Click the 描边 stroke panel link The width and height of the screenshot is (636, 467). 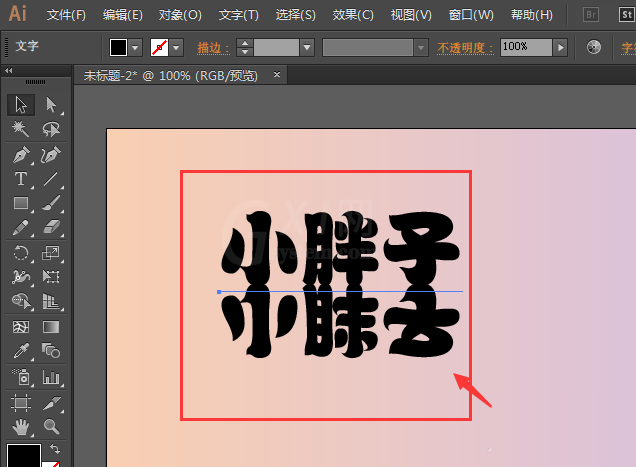click(213, 48)
